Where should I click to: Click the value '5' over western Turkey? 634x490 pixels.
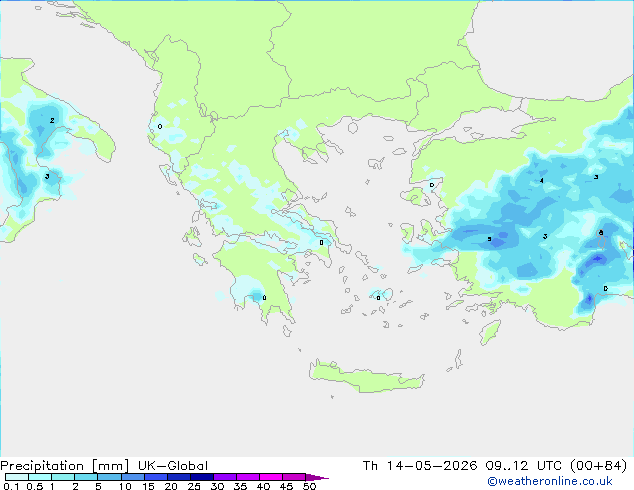click(489, 239)
